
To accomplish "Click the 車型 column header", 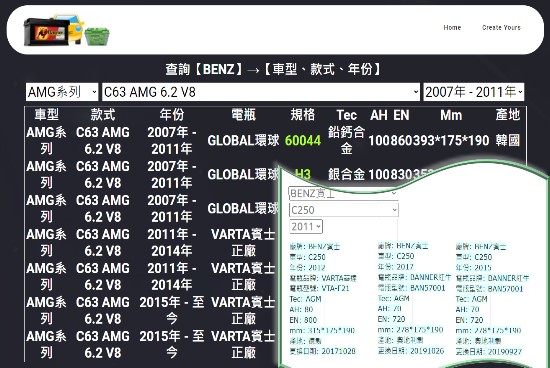I will pos(46,115).
